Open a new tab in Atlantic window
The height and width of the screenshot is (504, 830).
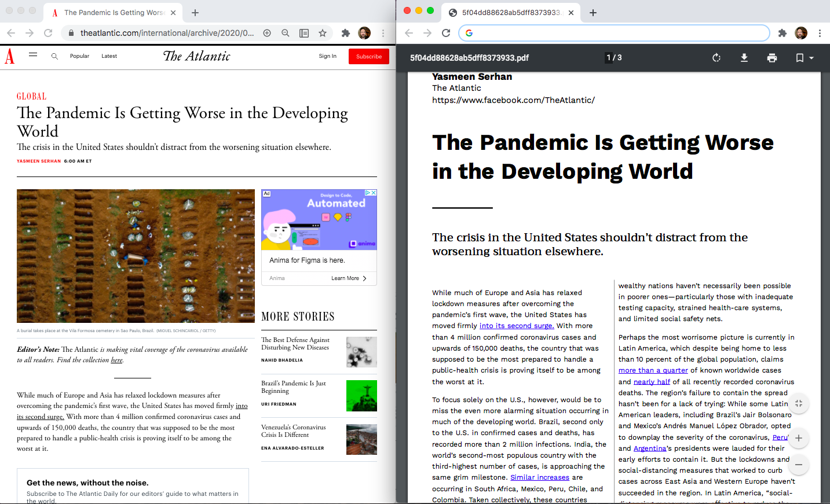[195, 13]
